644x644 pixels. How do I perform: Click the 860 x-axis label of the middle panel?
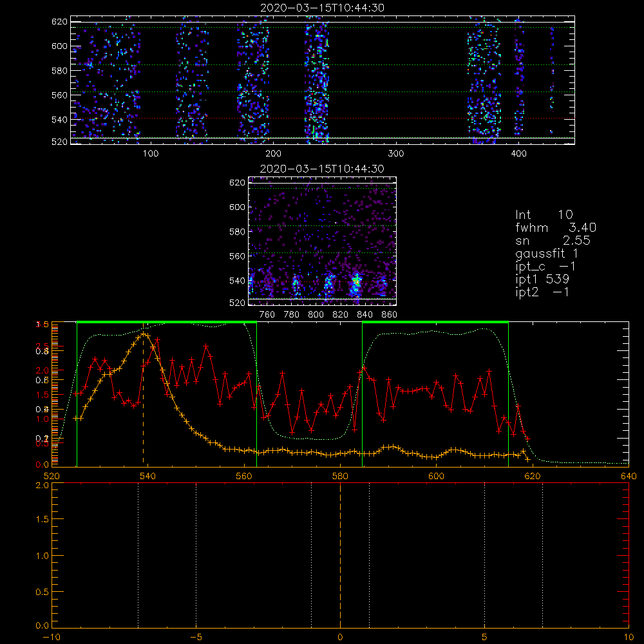click(x=390, y=315)
